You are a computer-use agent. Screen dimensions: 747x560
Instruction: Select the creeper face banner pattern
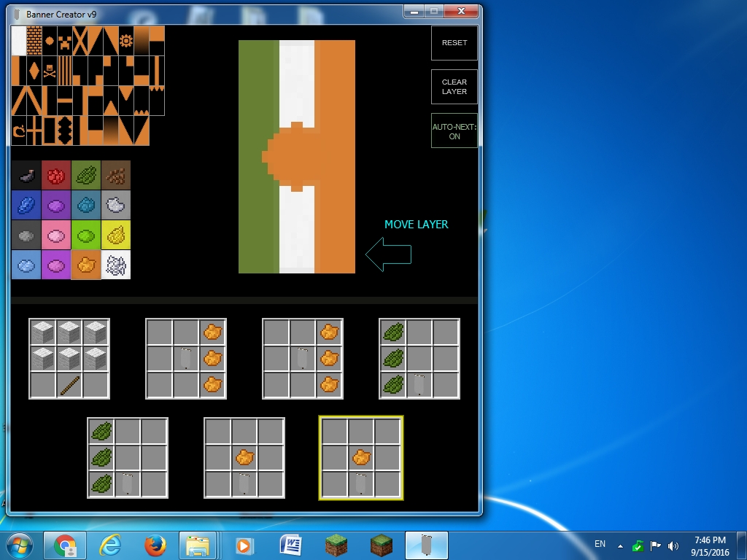click(63, 39)
